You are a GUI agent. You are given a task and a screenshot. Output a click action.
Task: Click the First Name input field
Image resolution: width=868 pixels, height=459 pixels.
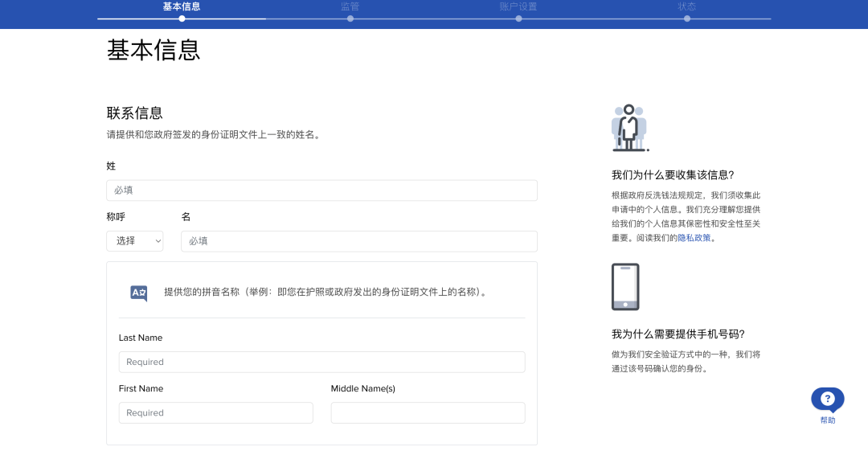click(x=215, y=413)
